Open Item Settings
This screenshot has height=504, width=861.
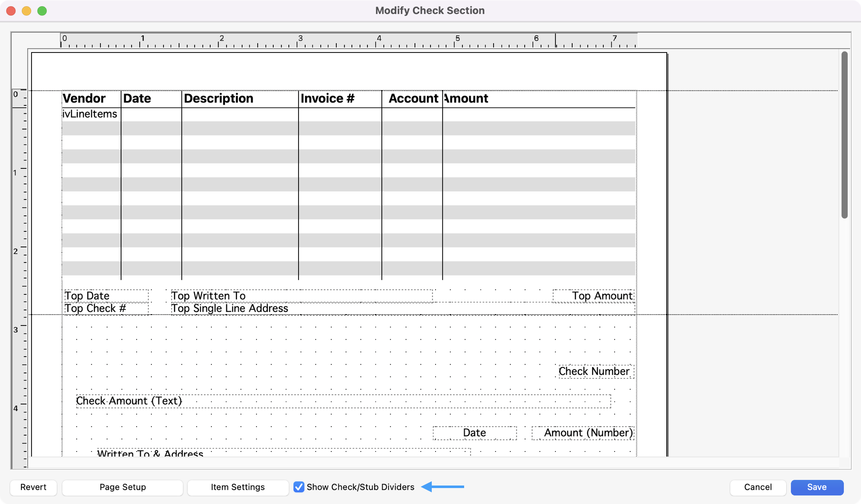[238, 487]
